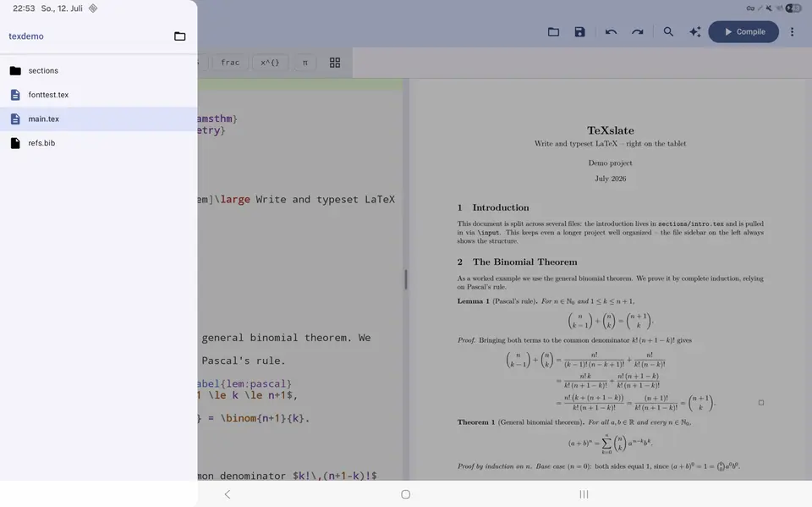Click "Theorem 1" in the PDF preview

476,422
